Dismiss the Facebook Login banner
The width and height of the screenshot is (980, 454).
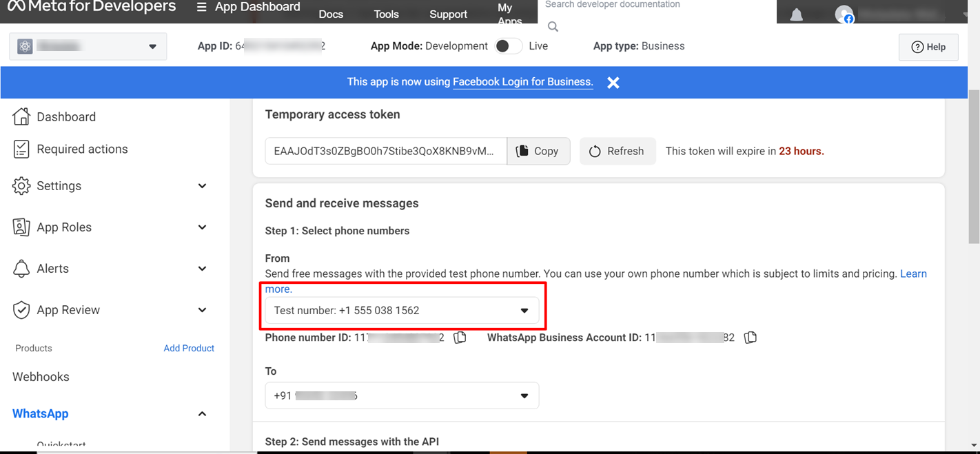pos(613,83)
